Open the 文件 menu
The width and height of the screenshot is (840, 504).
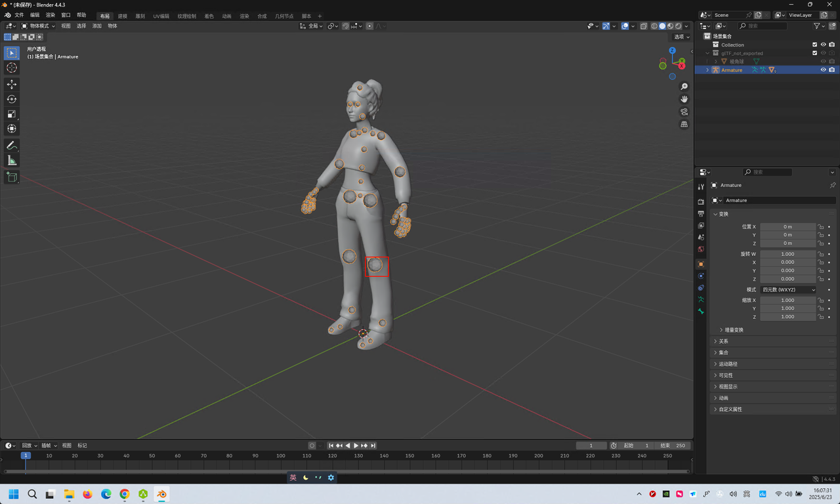click(19, 15)
